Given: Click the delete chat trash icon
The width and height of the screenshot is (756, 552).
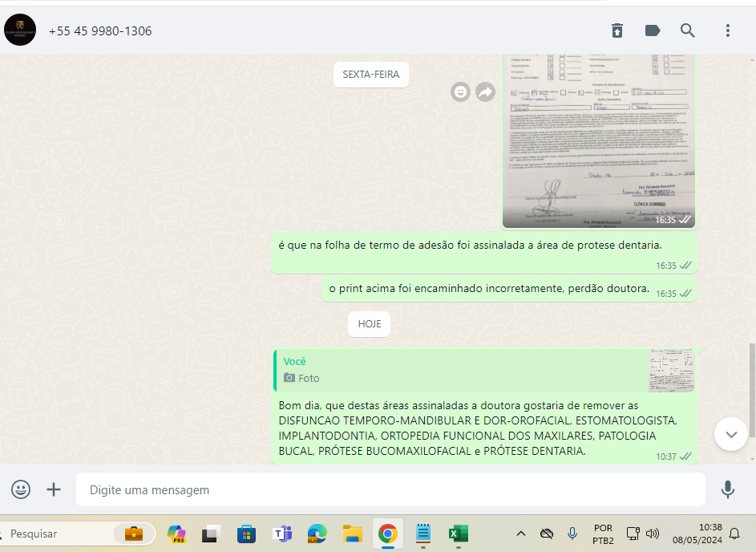Looking at the screenshot, I should 617,30.
